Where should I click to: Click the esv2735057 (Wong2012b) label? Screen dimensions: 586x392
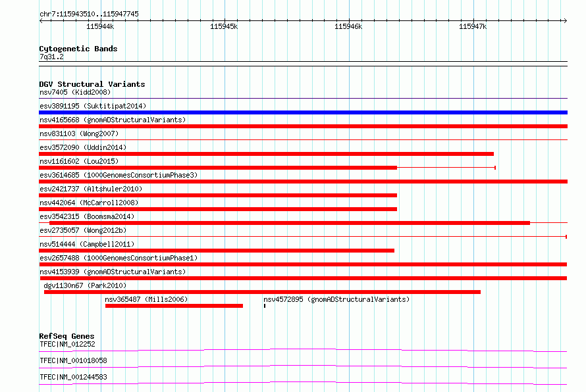click(x=83, y=230)
